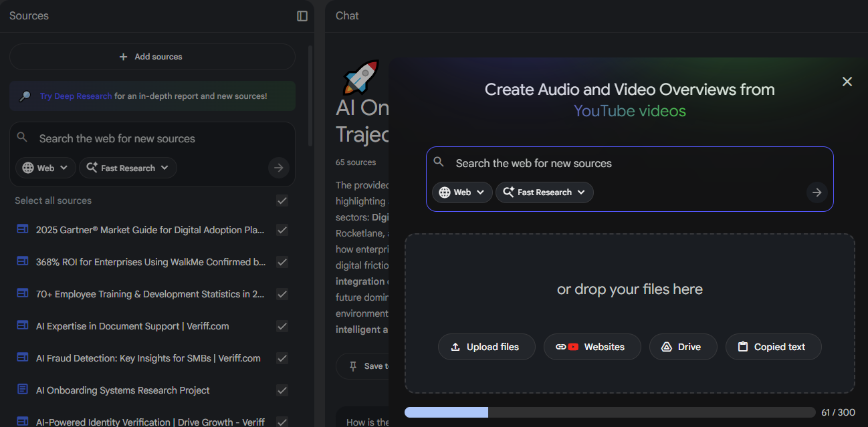Click the 65 sources count text
The height and width of the screenshot is (427, 868).
pos(356,162)
